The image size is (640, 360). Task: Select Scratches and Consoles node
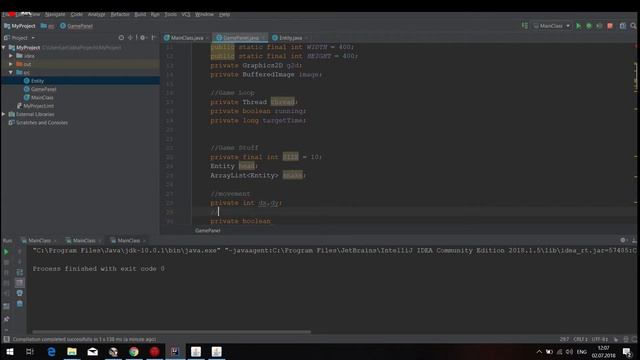tap(42, 122)
